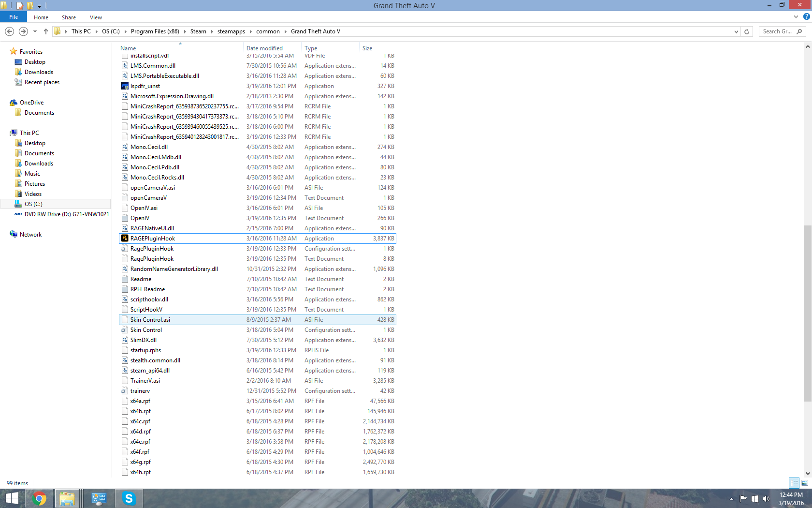Launch Google Chrome from the taskbar
Screen dimensions: 812x508
pos(39,498)
